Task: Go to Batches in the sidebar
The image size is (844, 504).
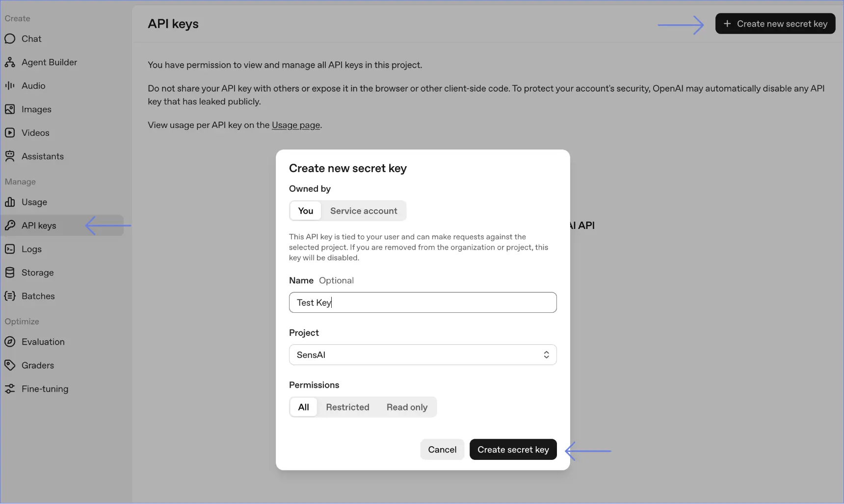Action: coord(38,296)
